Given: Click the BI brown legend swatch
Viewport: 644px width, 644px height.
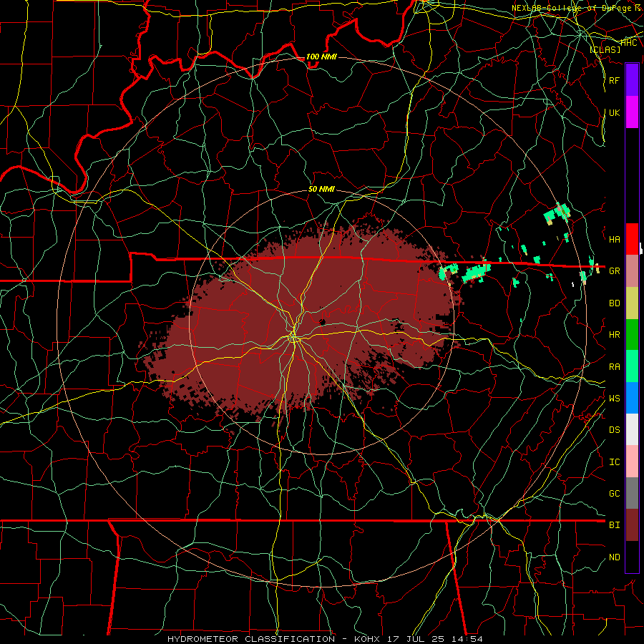Looking at the screenshot, I should tap(632, 525).
